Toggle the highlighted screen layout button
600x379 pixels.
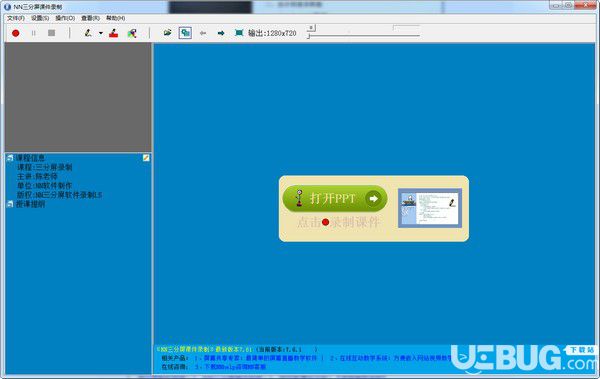click(185, 33)
